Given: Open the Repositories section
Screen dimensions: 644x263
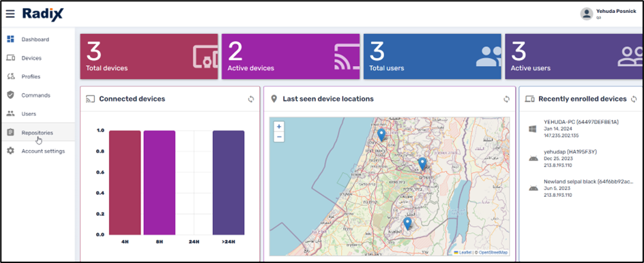Looking at the screenshot, I should click(38, 133).
